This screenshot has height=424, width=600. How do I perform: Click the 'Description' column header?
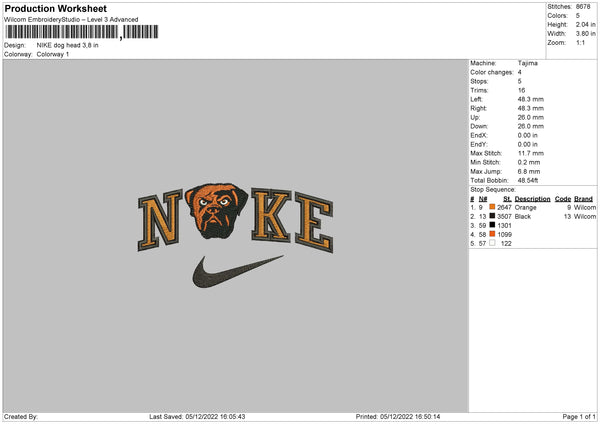(532, 199)
